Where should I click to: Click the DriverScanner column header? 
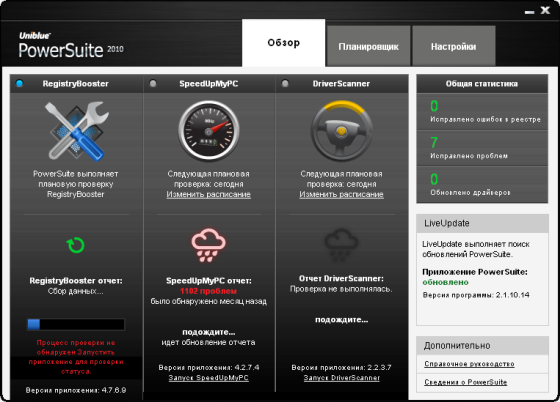[341, 84]
